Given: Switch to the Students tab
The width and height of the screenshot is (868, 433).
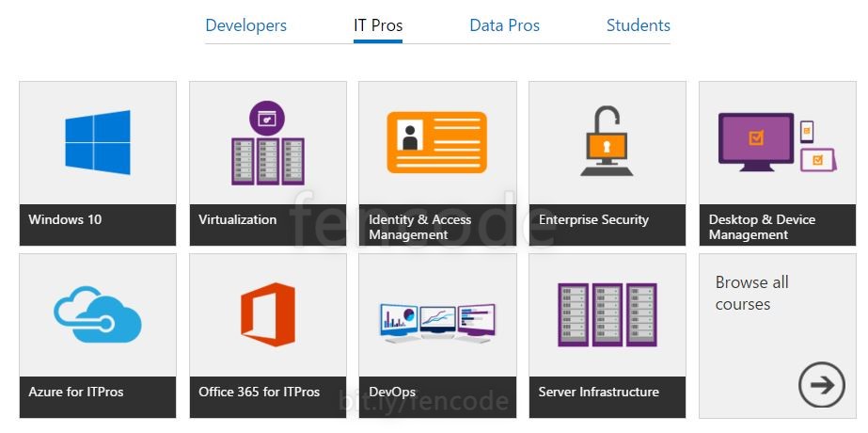Looking at the screenshot, I should point(639,25).
